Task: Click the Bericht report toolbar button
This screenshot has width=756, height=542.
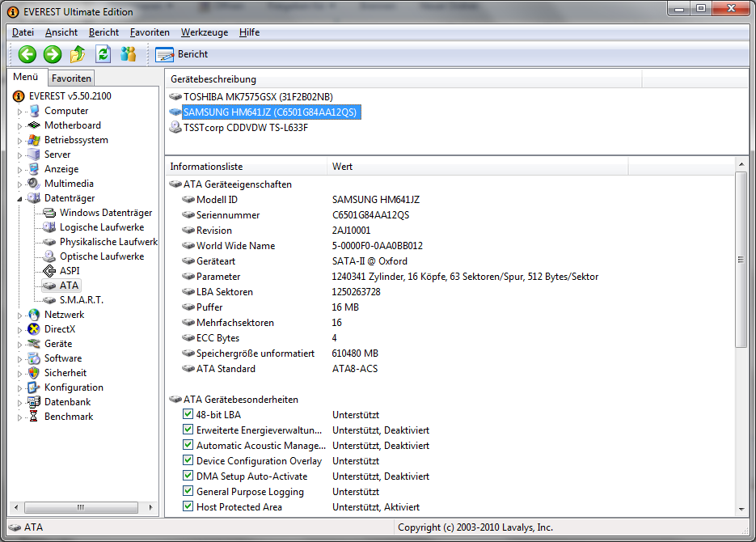Action: pyautogui.click(x=181, y=54)
